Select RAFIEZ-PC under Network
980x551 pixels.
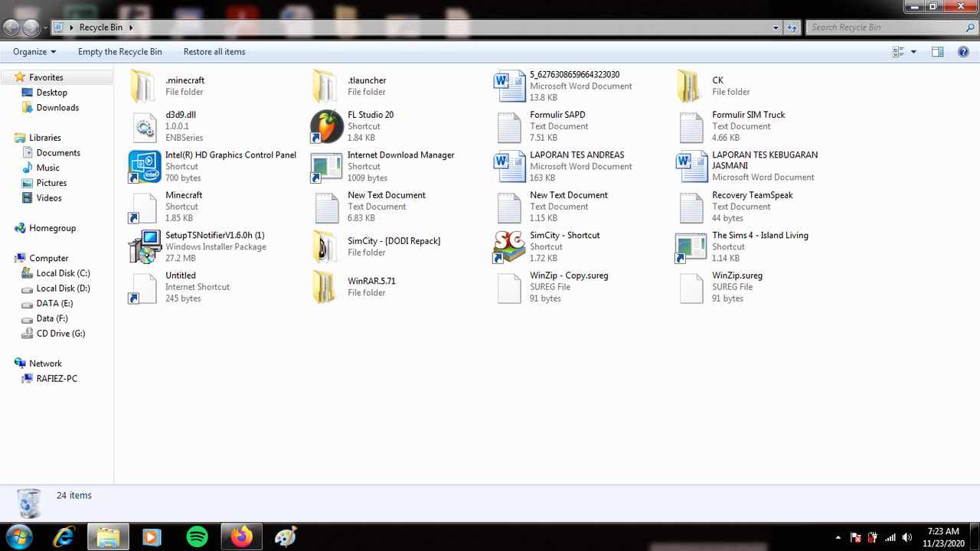57,379
